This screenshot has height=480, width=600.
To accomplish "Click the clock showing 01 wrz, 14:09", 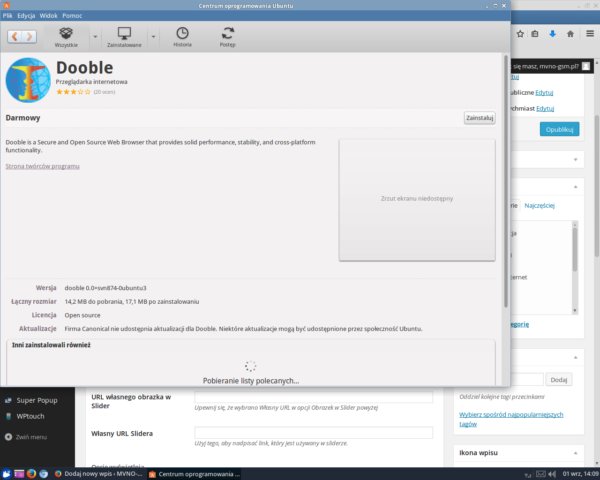I will tap(580, 474).
